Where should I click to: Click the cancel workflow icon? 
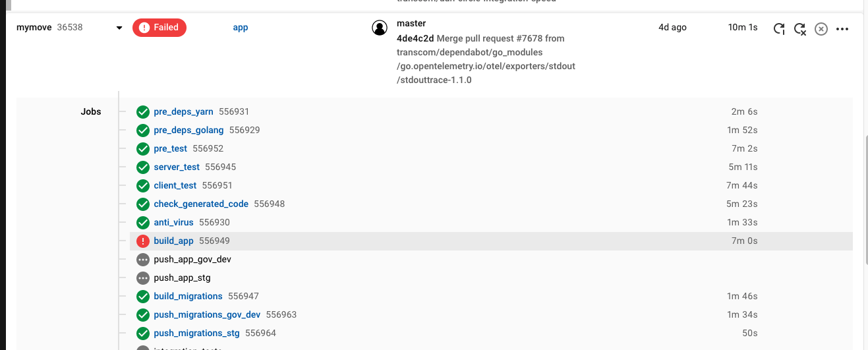click(x=821, y=28)
